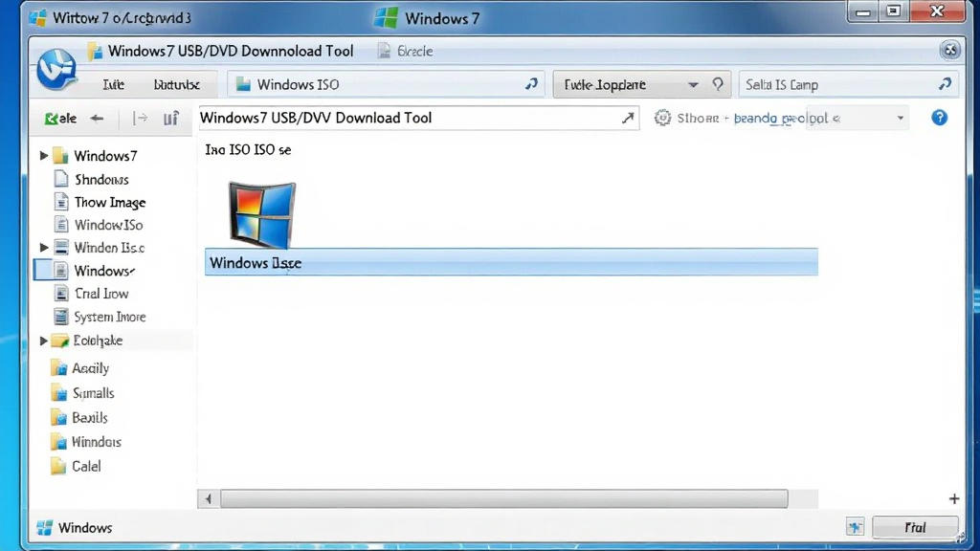Open help with the blue question mark icon

(939, 118)
